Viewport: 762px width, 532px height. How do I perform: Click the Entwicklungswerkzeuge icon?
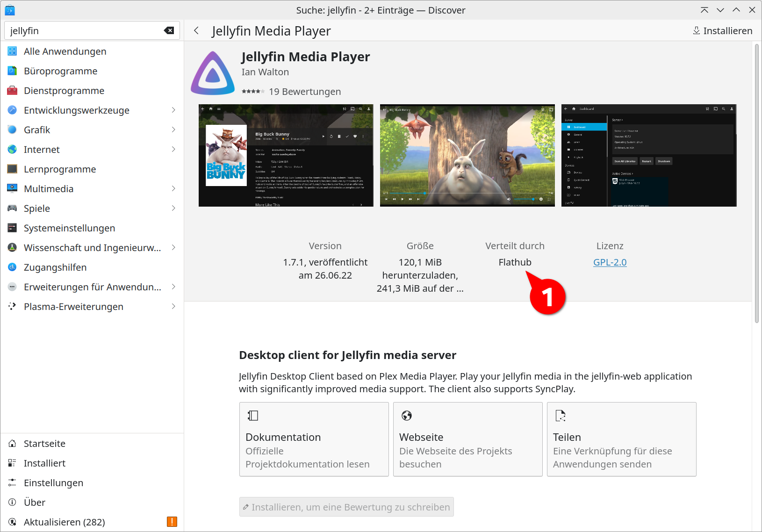(12, 110)
